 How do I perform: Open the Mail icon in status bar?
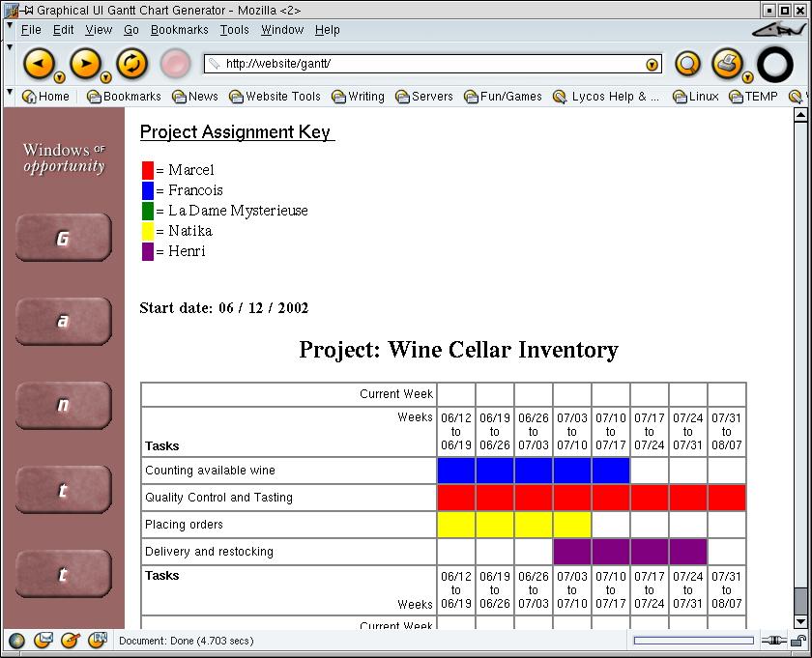click(x=43, y=640)
